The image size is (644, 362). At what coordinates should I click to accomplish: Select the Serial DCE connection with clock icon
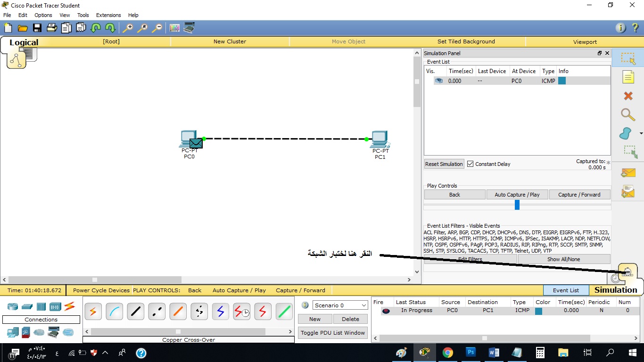point(241,311)
